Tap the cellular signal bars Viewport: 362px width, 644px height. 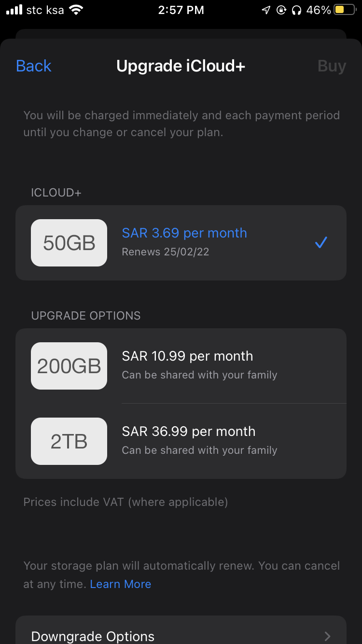coord(14,10)
